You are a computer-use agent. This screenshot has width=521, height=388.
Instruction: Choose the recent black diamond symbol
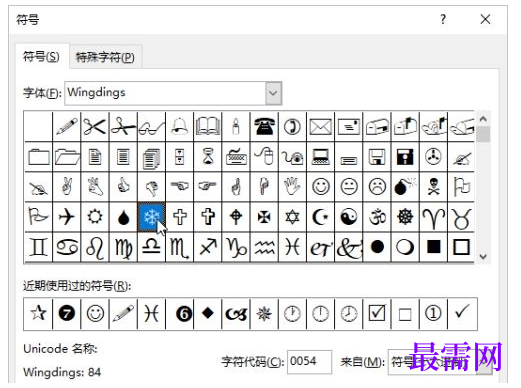(x=208, y=313)
